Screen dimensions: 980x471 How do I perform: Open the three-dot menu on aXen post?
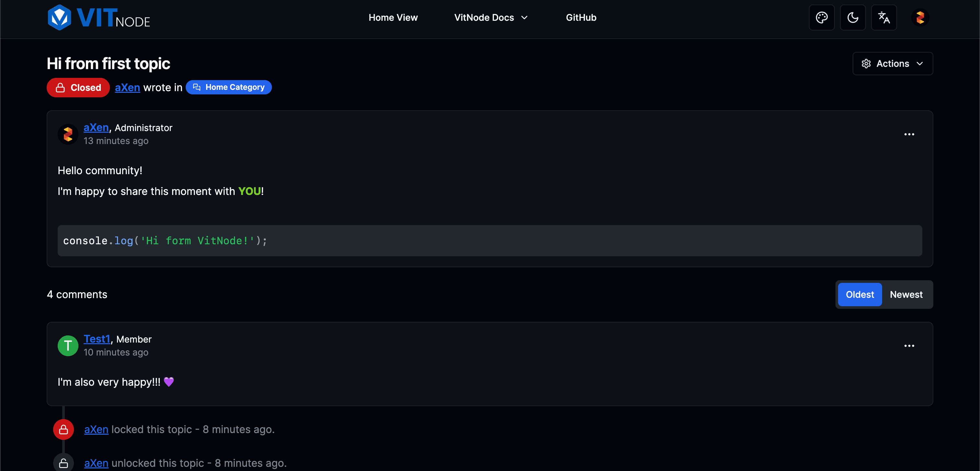click(x=909, y=134)
